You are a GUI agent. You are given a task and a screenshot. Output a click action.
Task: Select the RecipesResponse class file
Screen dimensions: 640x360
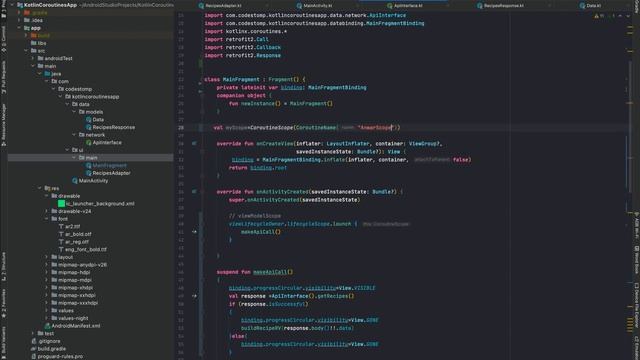tap(110, 127)
